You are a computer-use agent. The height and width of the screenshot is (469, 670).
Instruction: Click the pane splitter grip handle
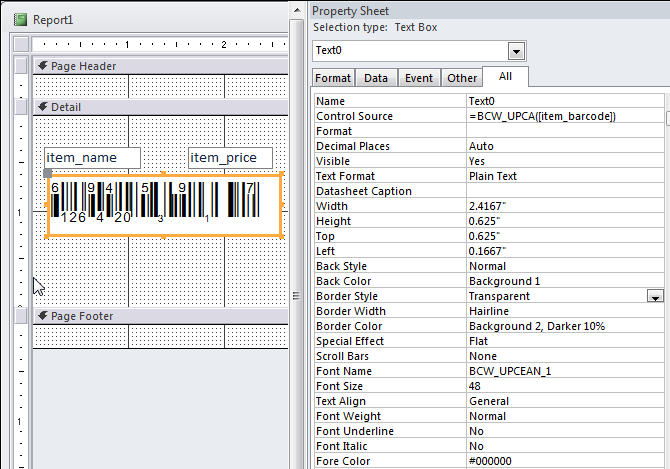(x=296, y=296)
